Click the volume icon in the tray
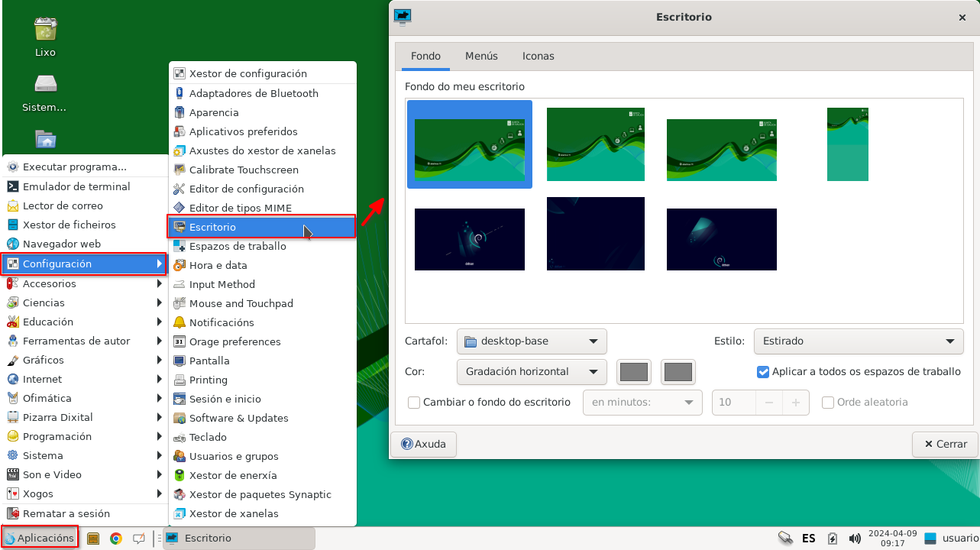Image resolution: width=980 pixels, height=550 pixels. pyautogui.click(x=853, y=538)
